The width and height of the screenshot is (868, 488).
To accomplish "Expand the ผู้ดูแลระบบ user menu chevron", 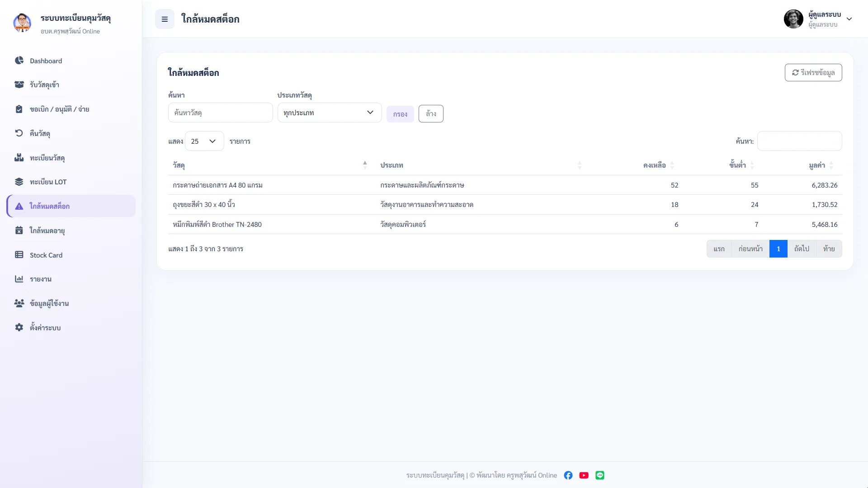I will tap(849, 19).
